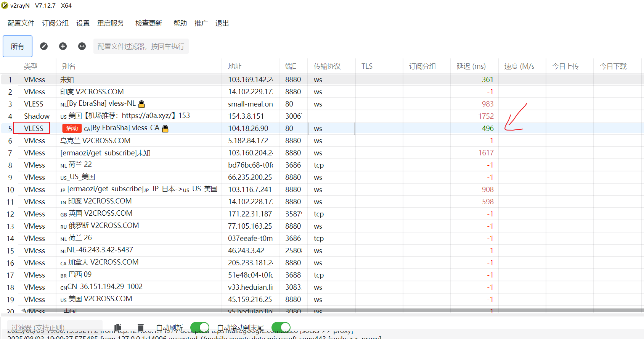The image size is (644, 339).
Task: Select the 所有 group tab
Action: 18,46
